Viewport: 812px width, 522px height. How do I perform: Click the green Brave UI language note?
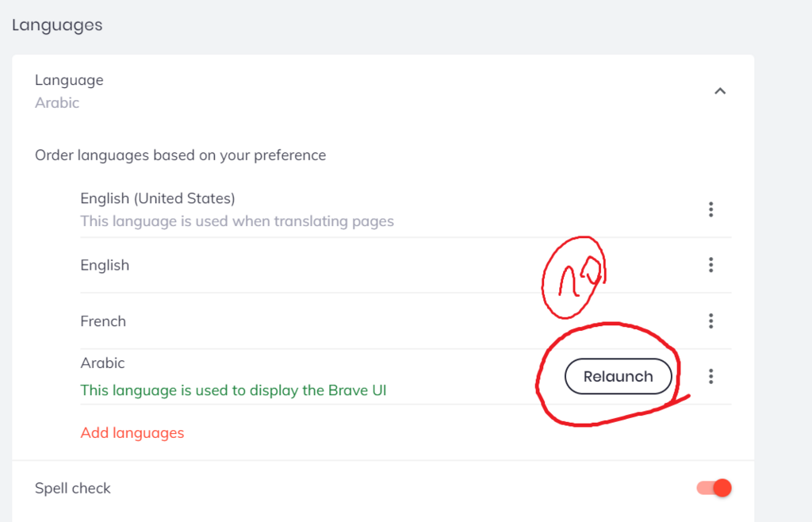pos(233,390)
